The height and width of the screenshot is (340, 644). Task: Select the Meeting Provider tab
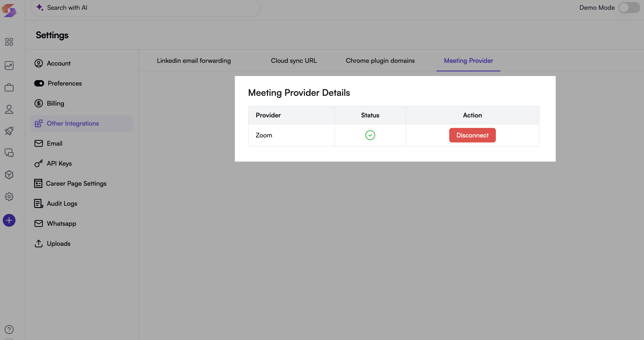(x=468, y=61)
